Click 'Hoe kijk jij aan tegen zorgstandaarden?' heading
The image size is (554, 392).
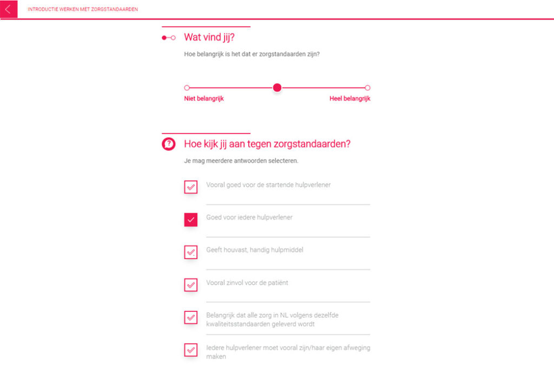pos(267,144)
